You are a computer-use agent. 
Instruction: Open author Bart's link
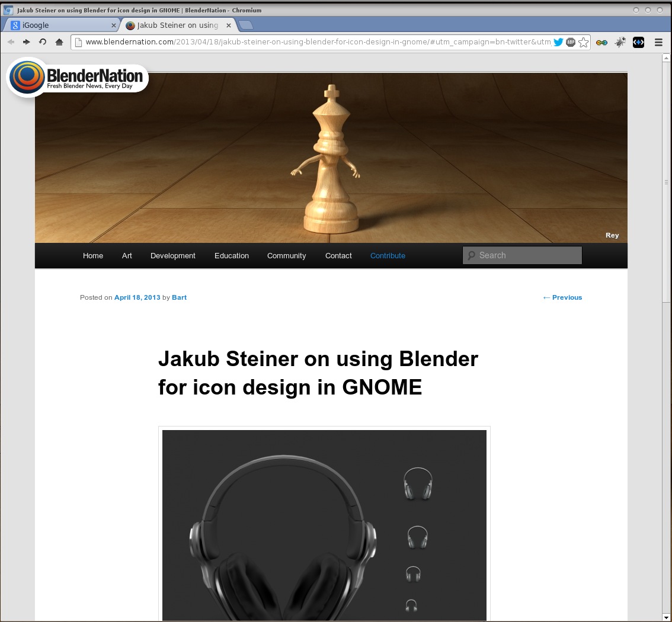pyautogui.click(x=179, y=297)
